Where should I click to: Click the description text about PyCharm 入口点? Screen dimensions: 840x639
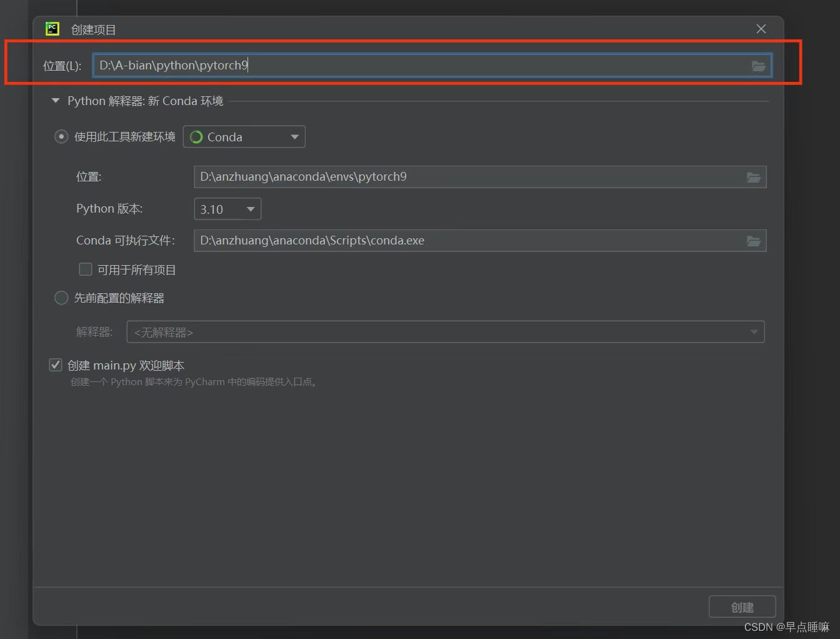pos(195,381)
